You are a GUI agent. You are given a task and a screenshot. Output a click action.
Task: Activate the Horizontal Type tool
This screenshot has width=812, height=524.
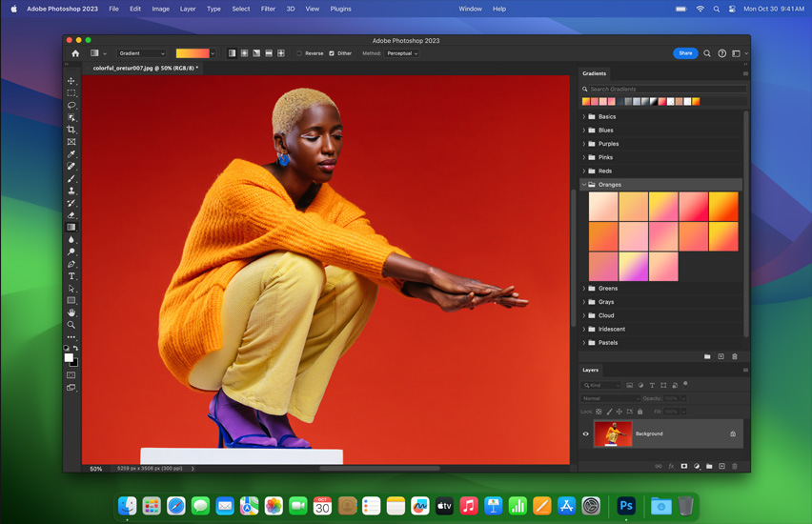coord(71,276)
